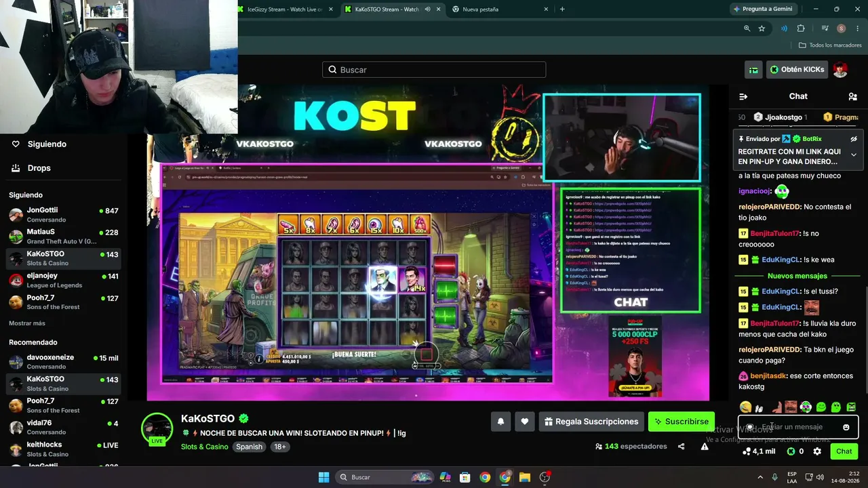Turn on notifications with the bell icon

pos(500,422)
